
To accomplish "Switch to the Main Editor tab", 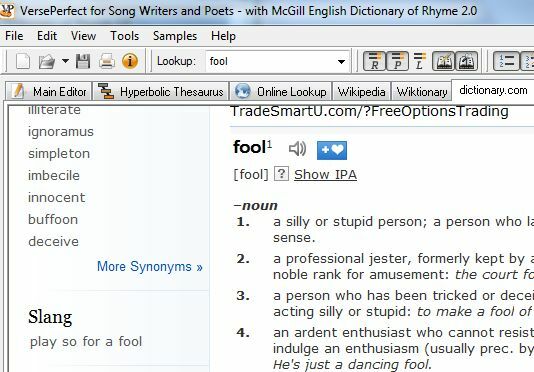I will (x=49, y=91).
